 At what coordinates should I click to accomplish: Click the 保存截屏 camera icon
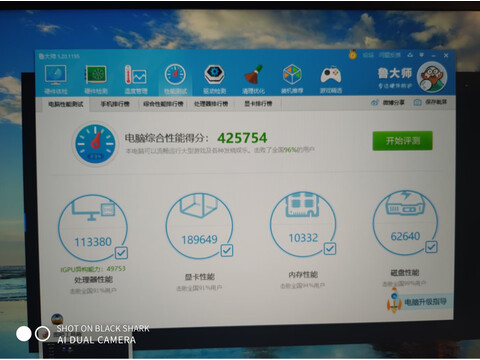417,102
